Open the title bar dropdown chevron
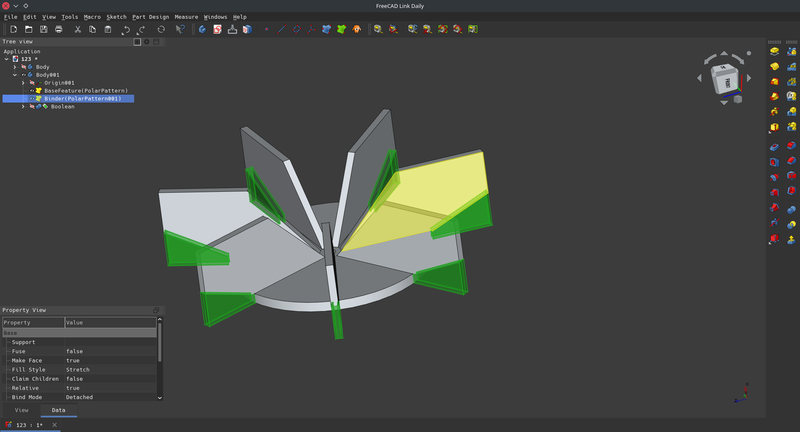The height and width of the screenshot is (432, 800). click(x=16, y=6)
